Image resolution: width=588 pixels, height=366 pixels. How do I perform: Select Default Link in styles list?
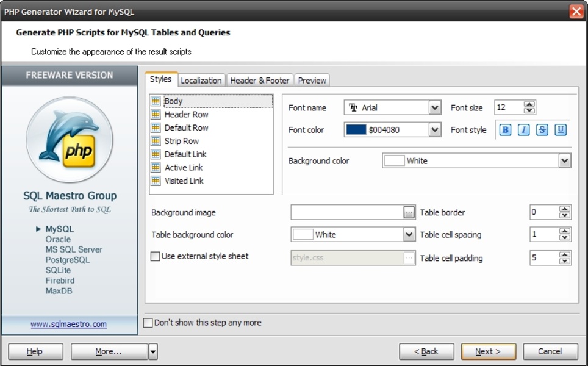[185, 154]
